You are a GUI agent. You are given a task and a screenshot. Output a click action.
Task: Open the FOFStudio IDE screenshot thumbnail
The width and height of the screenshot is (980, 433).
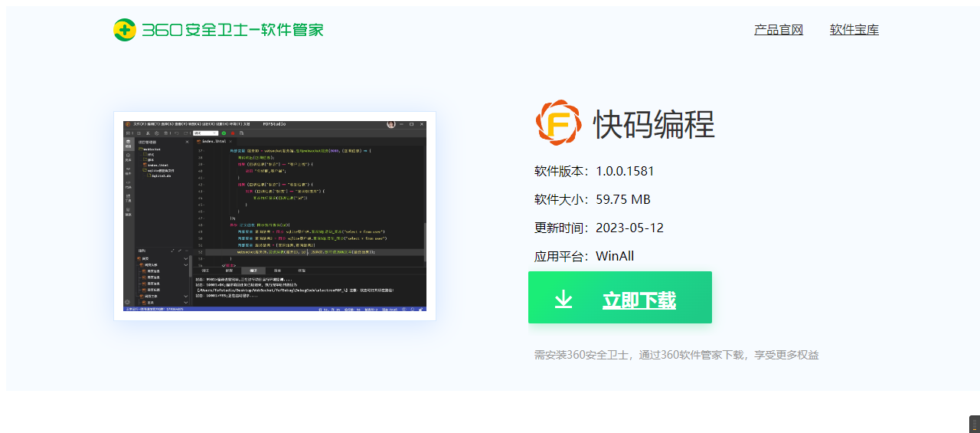275,216
